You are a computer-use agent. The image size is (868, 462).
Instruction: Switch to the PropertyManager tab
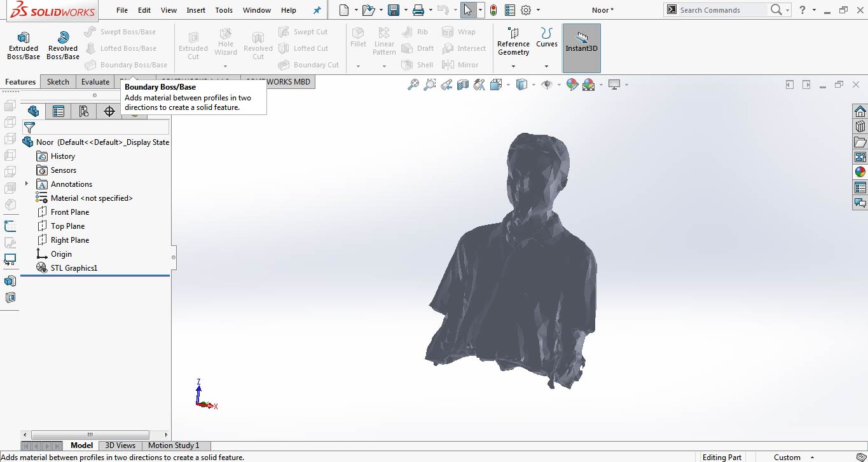[59, 111]
